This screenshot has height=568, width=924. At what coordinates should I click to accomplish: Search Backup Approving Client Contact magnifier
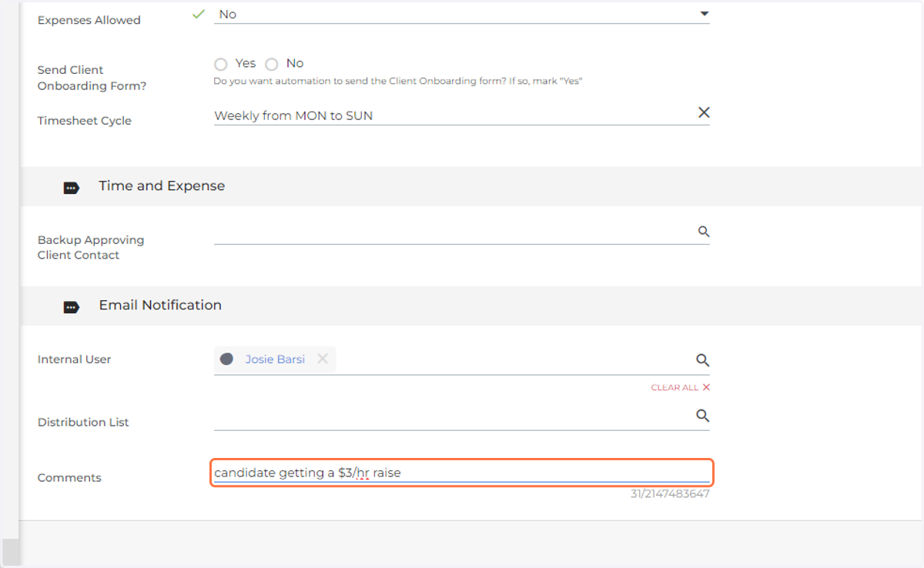704,231
